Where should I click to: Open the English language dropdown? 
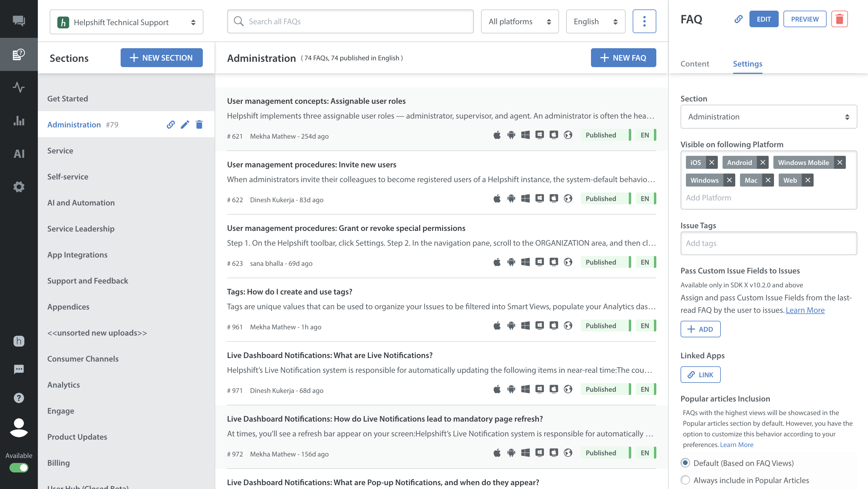(595, 22)
